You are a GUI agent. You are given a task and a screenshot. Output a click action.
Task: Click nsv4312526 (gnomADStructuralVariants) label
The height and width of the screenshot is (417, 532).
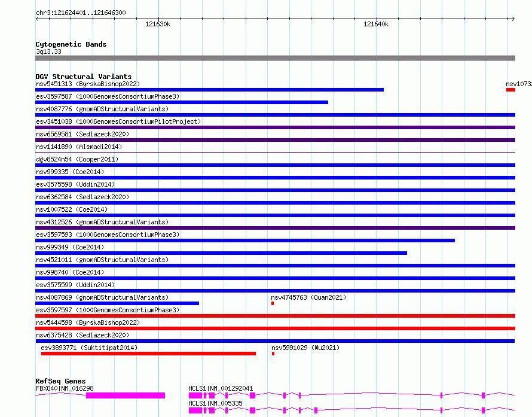102,222
